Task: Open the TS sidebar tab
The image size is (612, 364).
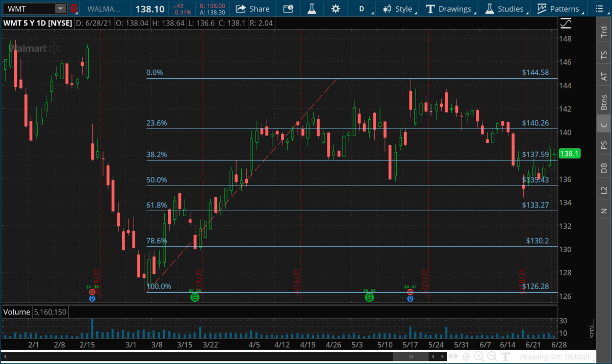Action: (x=604, y=54)
